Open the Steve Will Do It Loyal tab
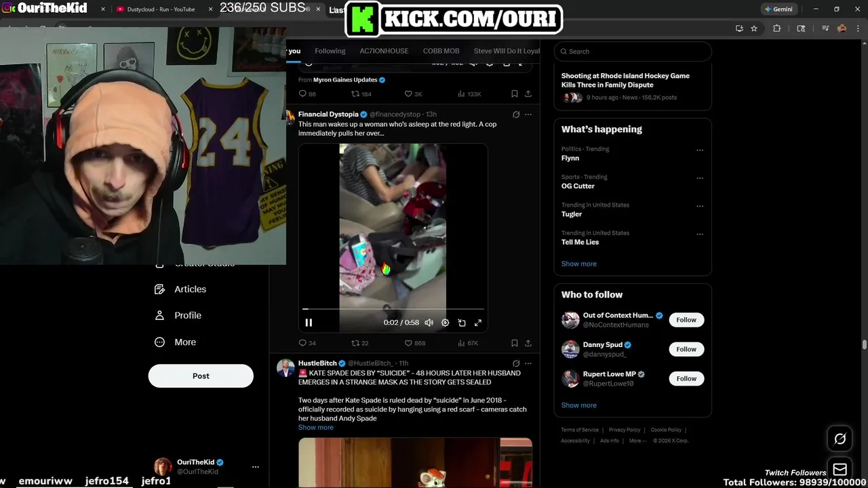Screen dimensions: 868x488 [x=507, y=51]
